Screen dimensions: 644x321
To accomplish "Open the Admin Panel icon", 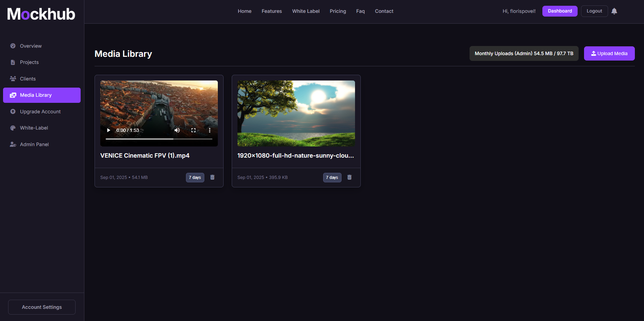I will pos(13,144).
